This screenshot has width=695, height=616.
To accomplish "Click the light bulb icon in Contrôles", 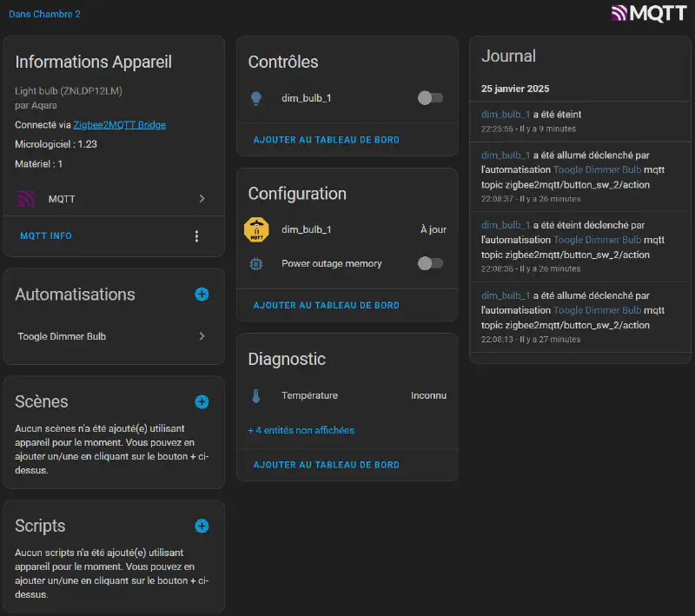I will click(256, 98).
